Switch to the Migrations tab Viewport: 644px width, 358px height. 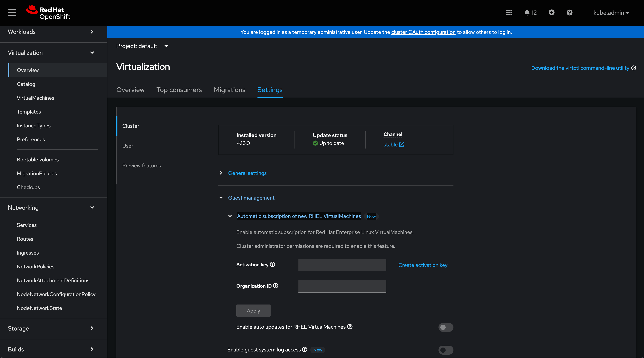click(x=229, y=90)
